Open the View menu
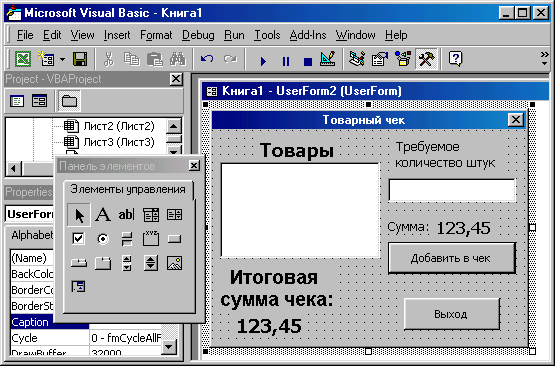 click(x=82, y=35)
